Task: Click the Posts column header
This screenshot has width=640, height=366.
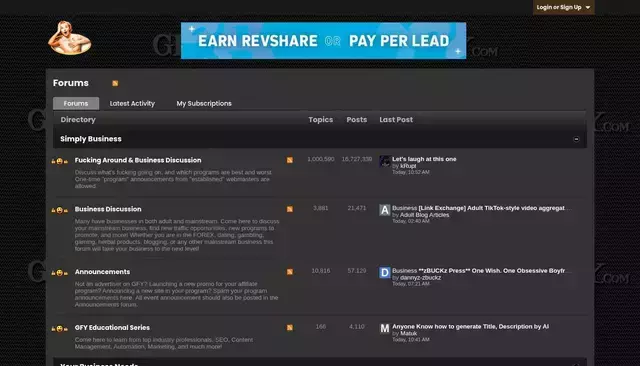Action: click(x=357, y=120)
